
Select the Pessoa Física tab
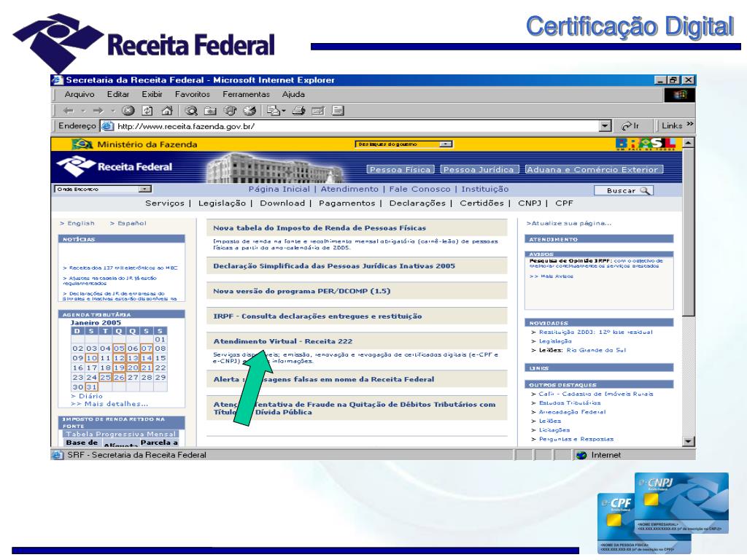click(400, 169)
